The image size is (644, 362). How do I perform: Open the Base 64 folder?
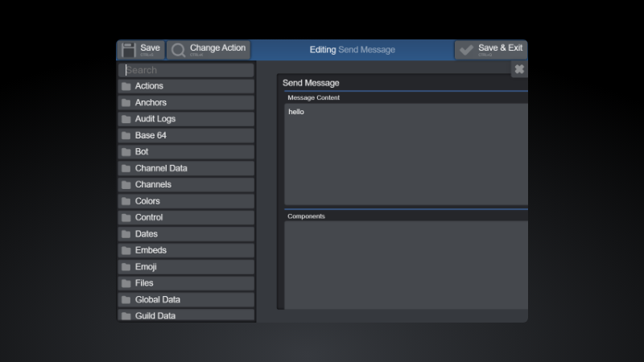pos(151,135)
